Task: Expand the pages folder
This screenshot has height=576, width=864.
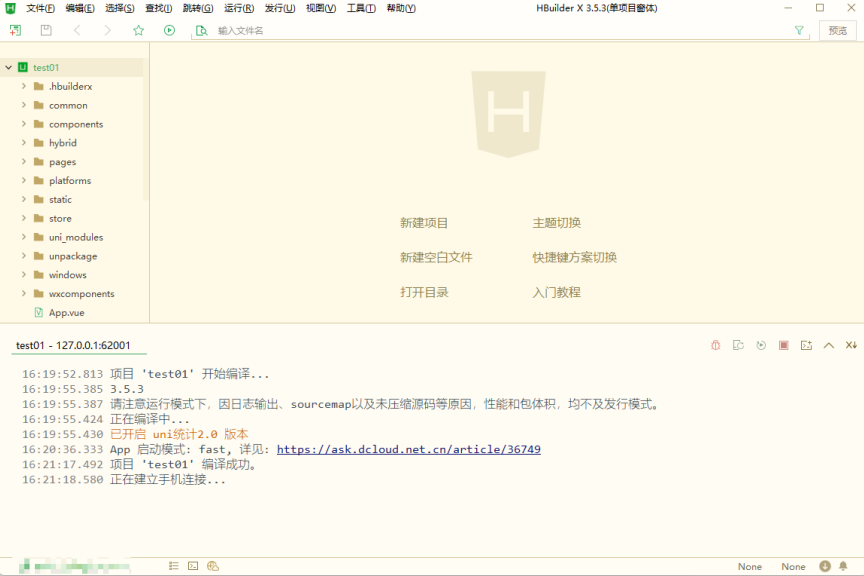Action: tap(24, 162)
